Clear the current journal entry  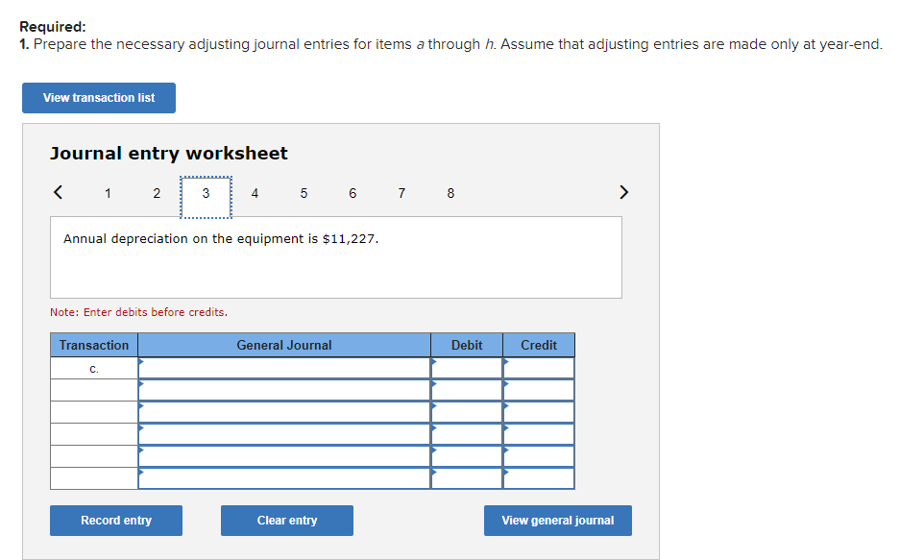286,520
